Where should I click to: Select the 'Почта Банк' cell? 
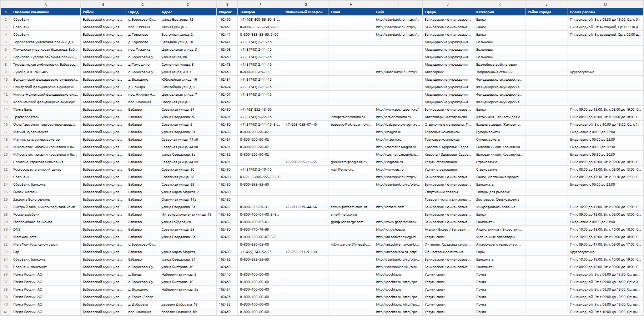(46, 110)
